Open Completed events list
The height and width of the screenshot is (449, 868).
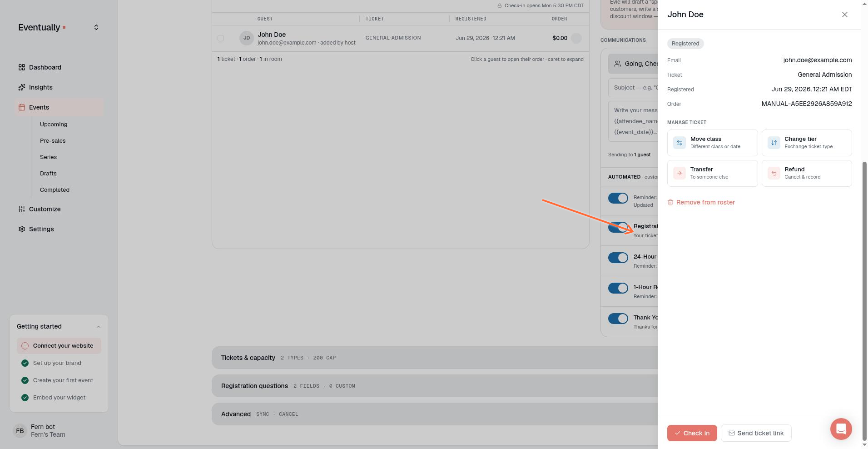pyautogui.click(x=55, y=190)
